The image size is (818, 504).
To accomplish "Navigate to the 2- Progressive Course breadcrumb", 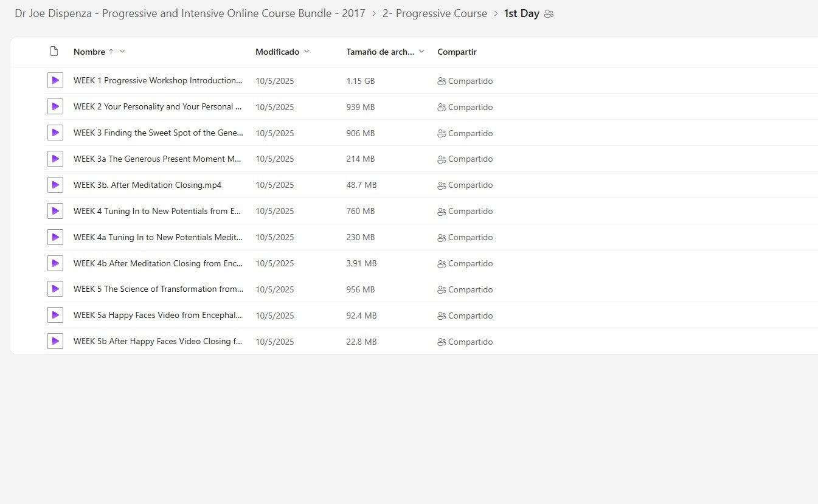I will 434,13.
